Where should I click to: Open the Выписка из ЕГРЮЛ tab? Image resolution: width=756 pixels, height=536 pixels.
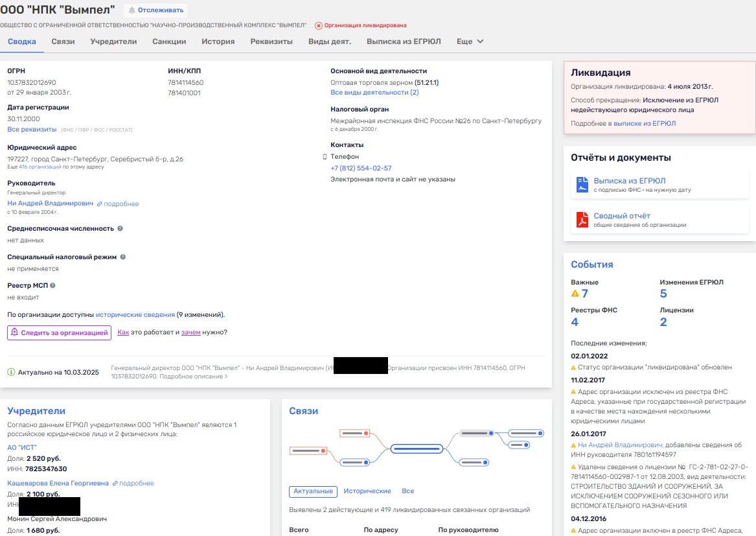[x=404, y=41]
